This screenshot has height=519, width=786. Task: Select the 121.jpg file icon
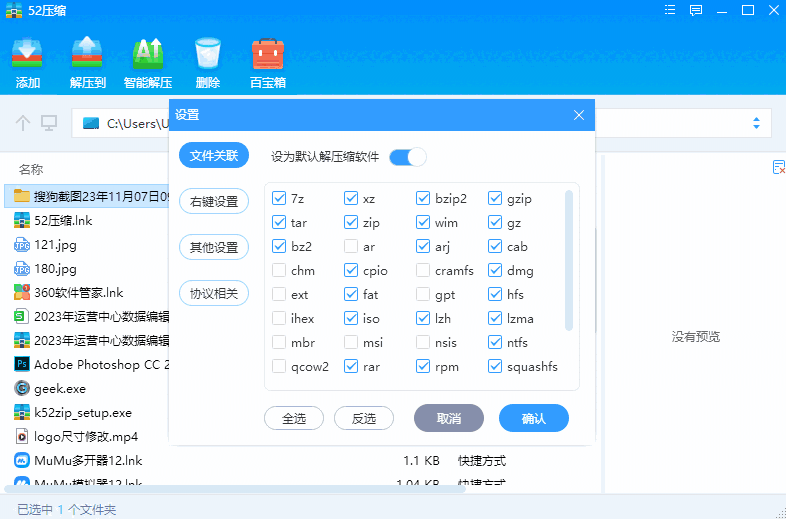click(x=22, y=245)
